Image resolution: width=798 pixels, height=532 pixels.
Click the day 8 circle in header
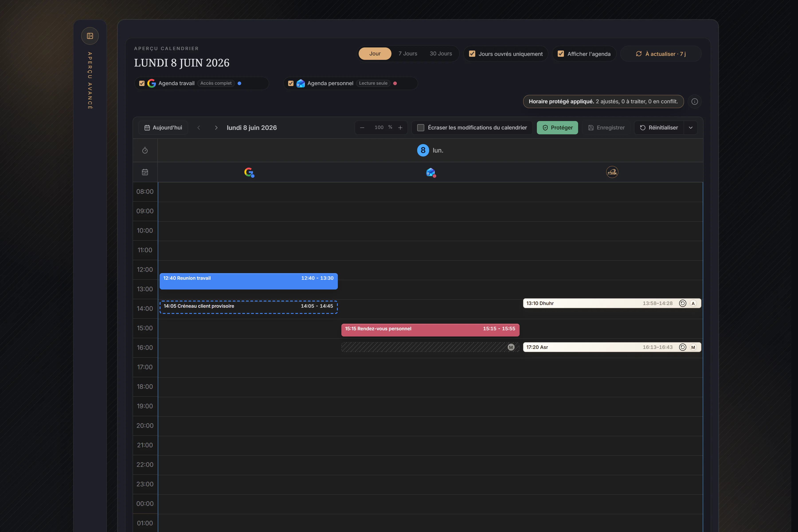pos(423,150)
